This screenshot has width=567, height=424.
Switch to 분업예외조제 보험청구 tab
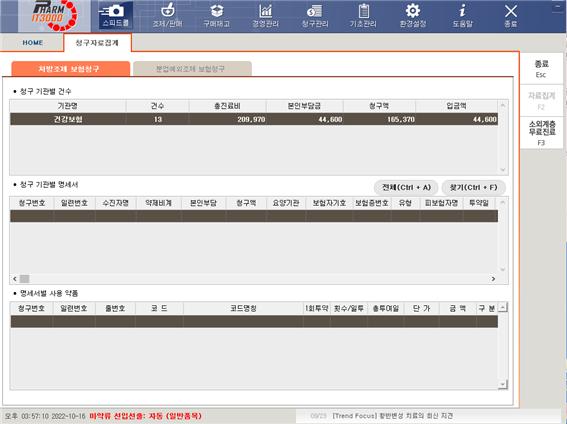[x=192, y=69]
